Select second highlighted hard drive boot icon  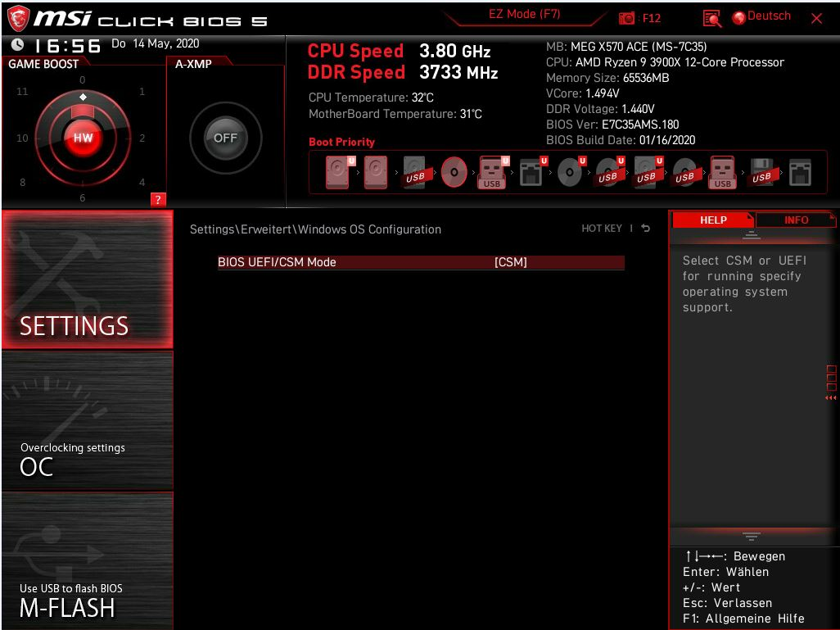coord(376,172)
